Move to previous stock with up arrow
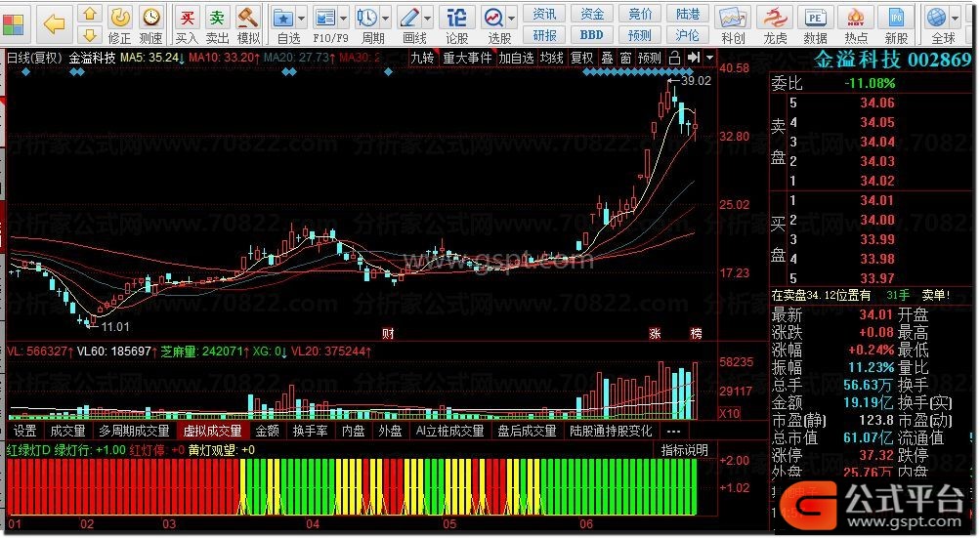Viewport: 980px width, 538px height. (90, 14)
